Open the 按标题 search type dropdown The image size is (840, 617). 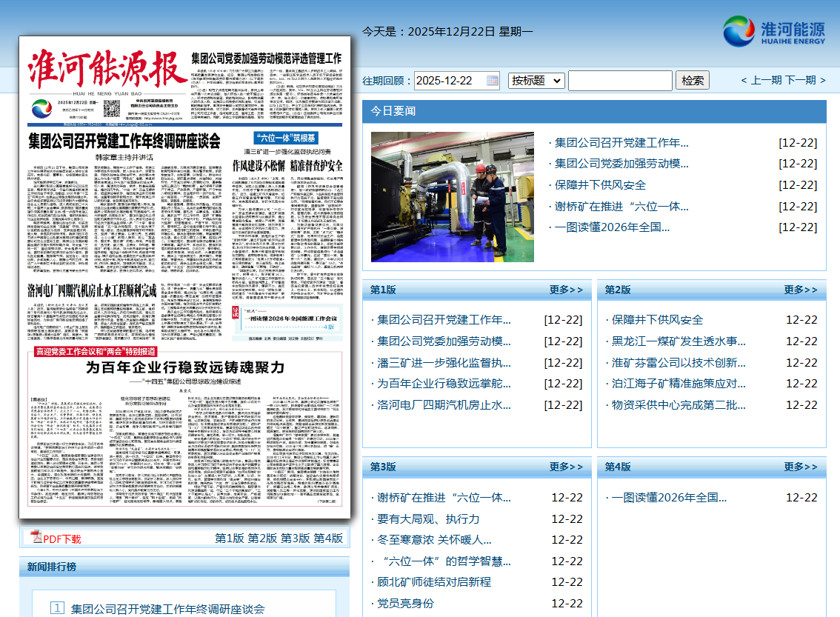tap(536, 81)
